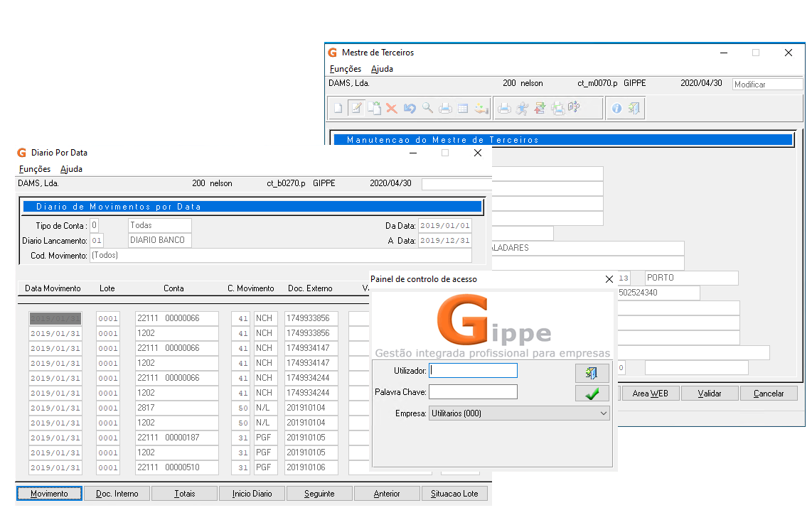Screen dimensions: 812x515
Task: Click the Cancelar button
Action: click(769, 394)
